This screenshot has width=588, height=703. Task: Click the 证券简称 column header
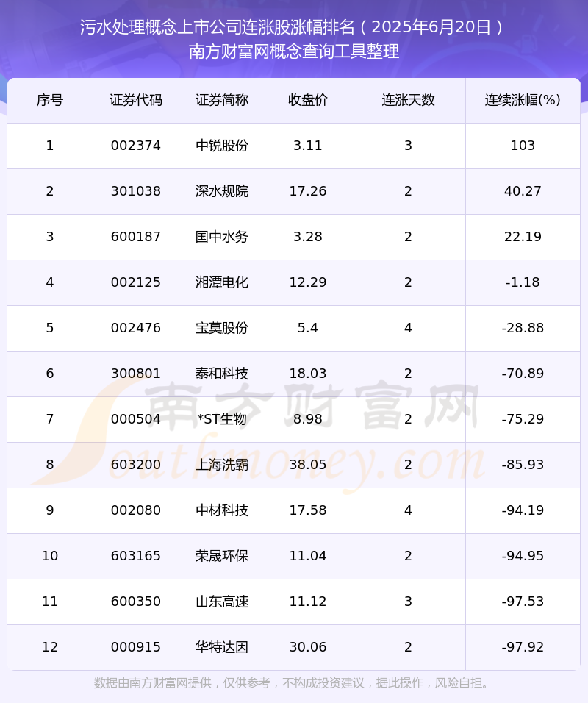pos(222,100)
